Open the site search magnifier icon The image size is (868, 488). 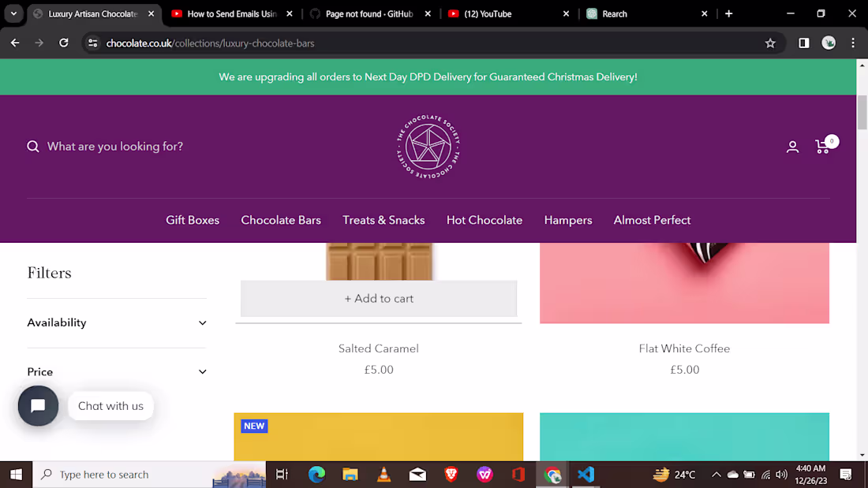pos(32,146)
